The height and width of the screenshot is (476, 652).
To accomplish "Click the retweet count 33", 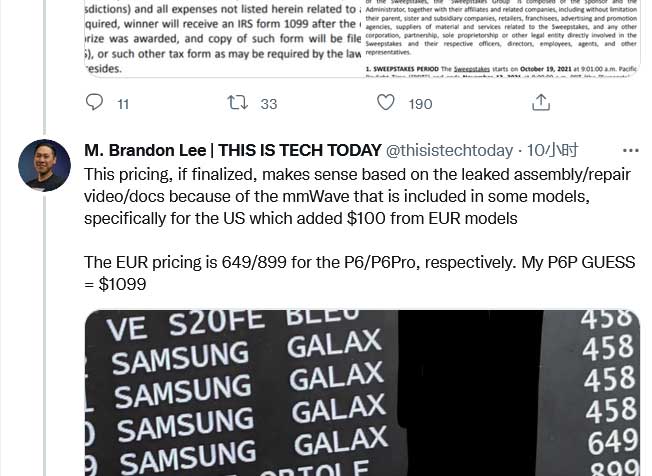I will (x=269, y=104).
